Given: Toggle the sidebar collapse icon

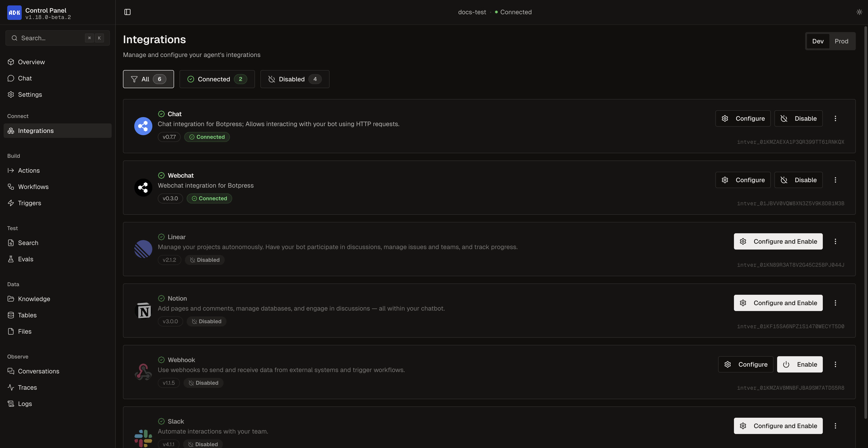Looking at the screenshot, I should [128, 12].
